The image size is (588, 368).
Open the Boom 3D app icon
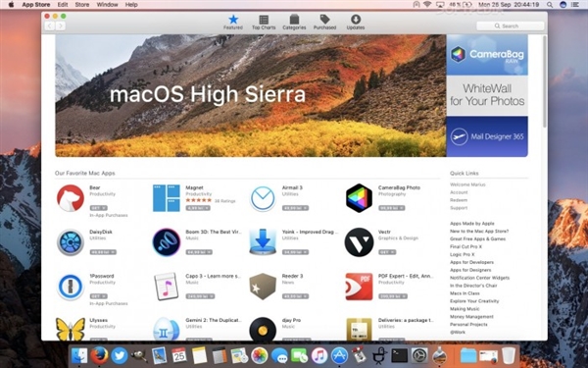pos(167,242)
